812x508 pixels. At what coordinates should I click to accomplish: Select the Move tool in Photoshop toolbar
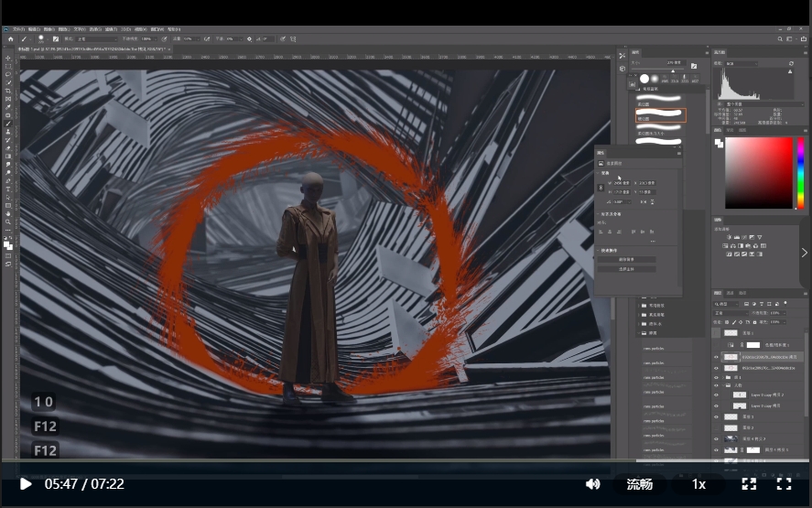point(7,58)
